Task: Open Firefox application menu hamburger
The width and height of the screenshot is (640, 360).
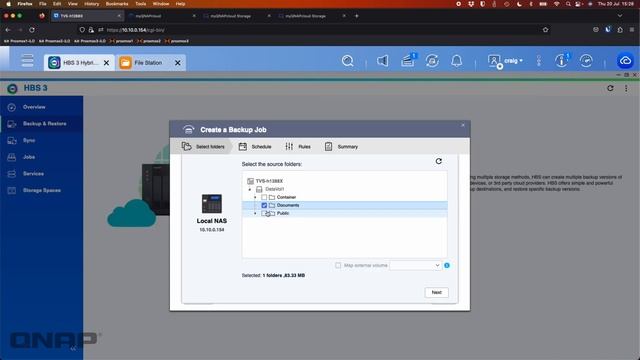Action: tap(632, 30)
